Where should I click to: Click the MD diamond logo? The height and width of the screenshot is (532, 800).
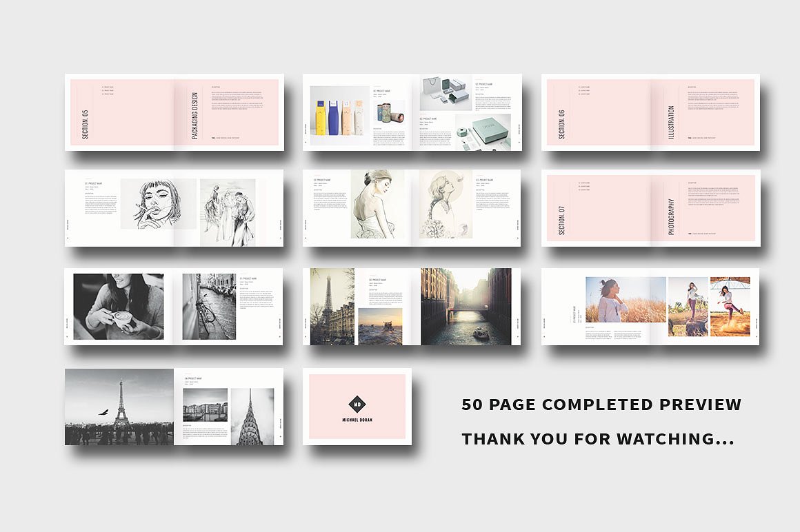pyautogui.click(x=357, y=405)
